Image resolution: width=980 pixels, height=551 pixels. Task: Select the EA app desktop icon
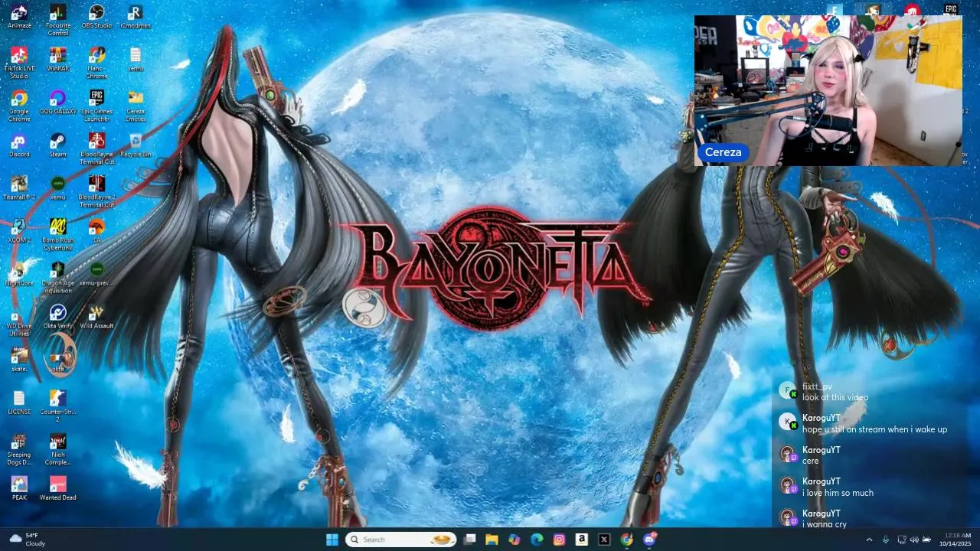96,231
